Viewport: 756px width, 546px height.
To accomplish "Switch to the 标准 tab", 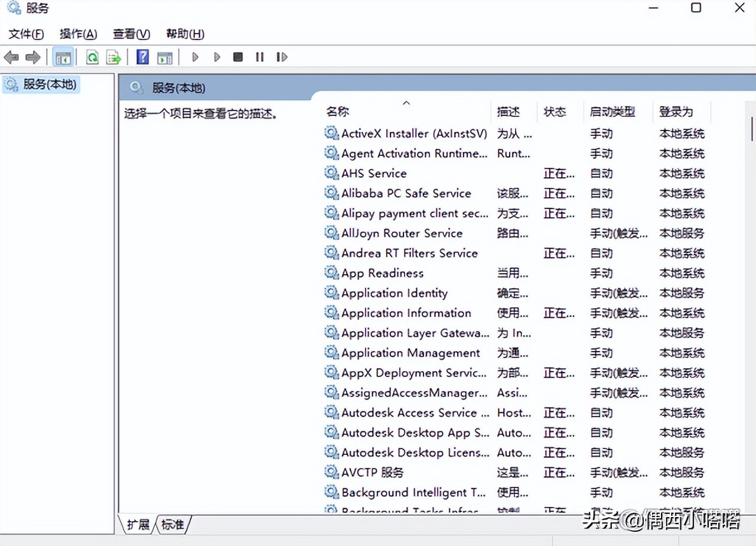I will [x=171, y=524].
